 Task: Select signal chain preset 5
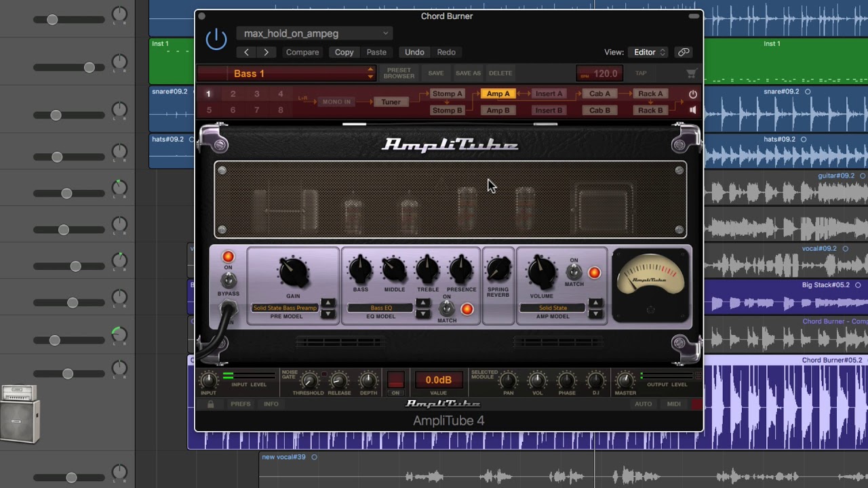tap(209, 110)
